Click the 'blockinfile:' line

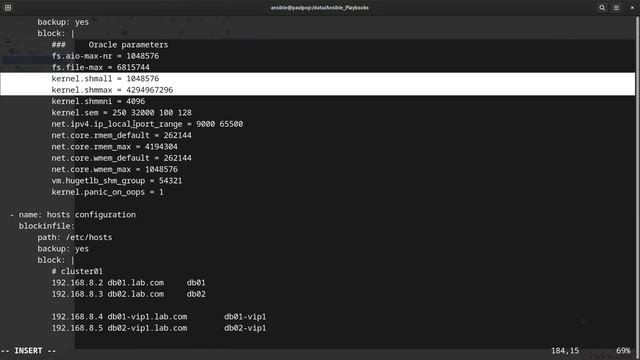[x=47, y=226]
